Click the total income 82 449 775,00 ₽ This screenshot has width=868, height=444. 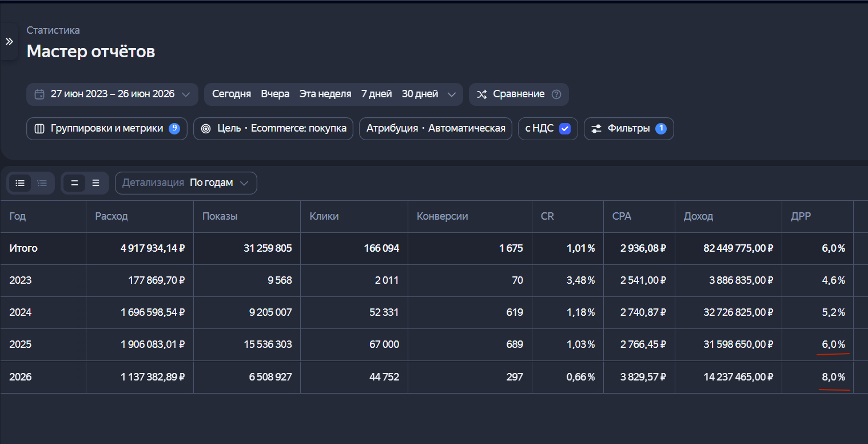(738, 248)
